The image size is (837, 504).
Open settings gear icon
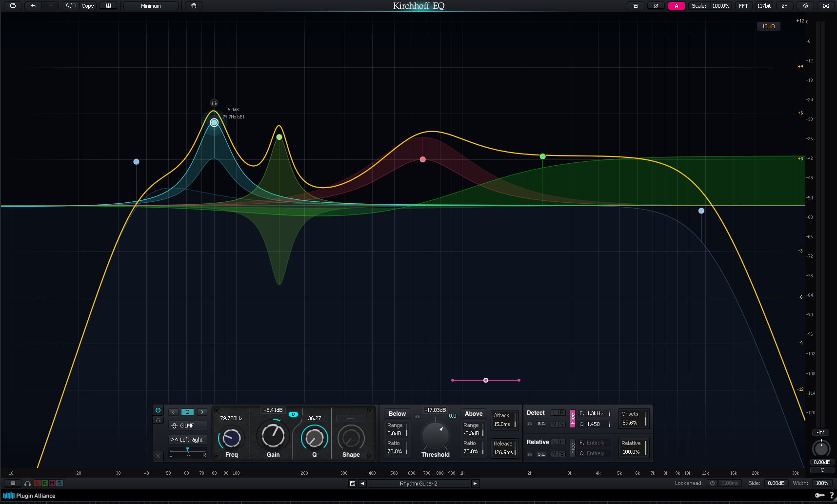805,6
